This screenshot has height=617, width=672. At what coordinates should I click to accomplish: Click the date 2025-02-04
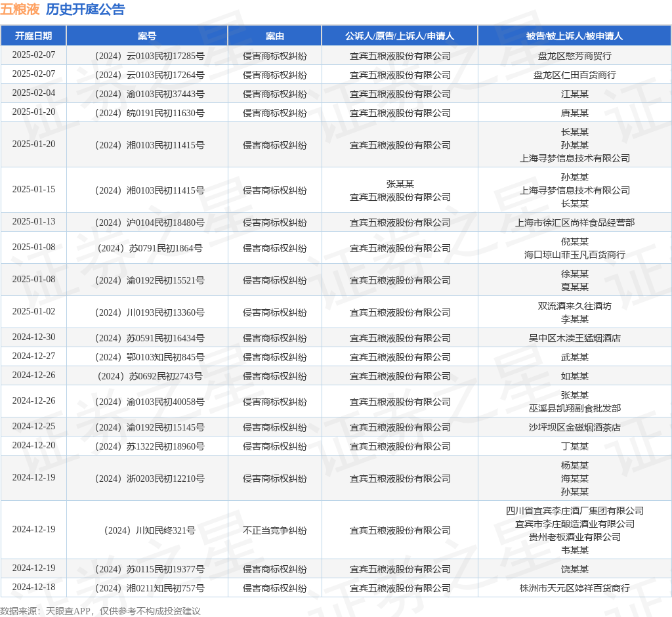coord(33,93)
